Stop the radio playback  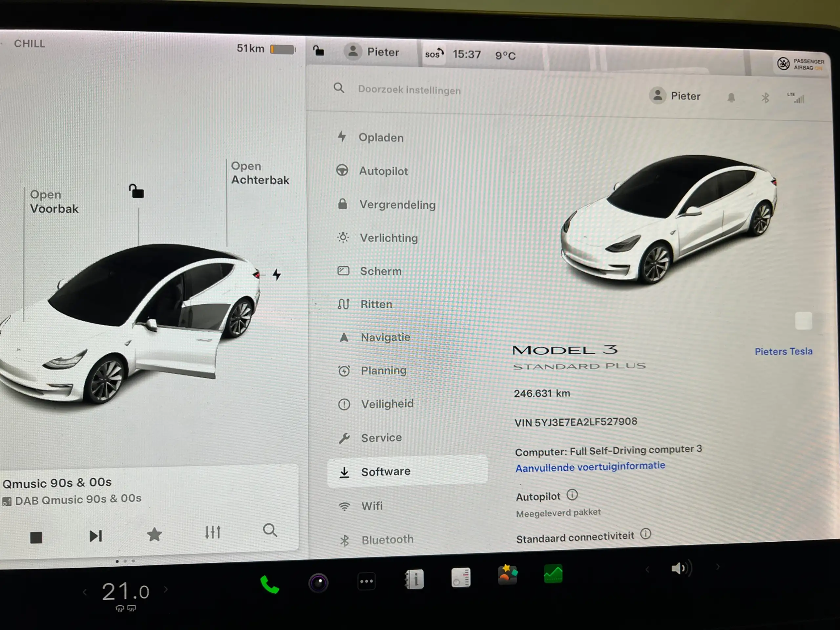point(36,537)
